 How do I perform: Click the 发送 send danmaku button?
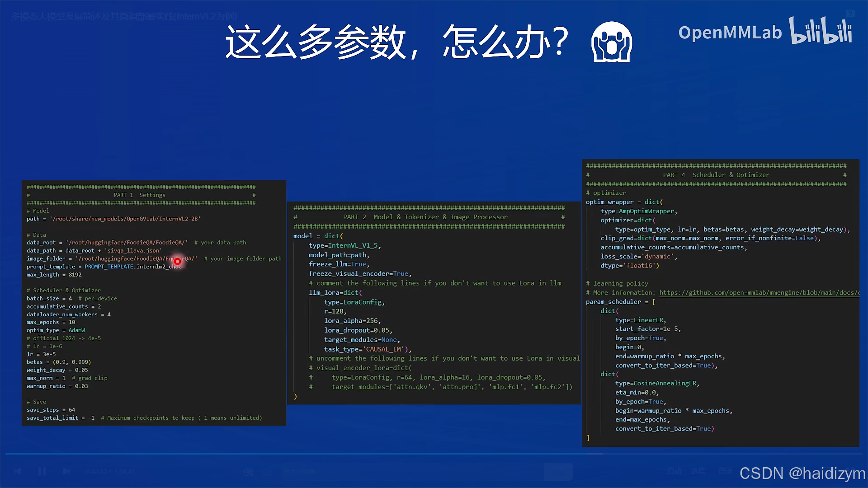(558, 471)
